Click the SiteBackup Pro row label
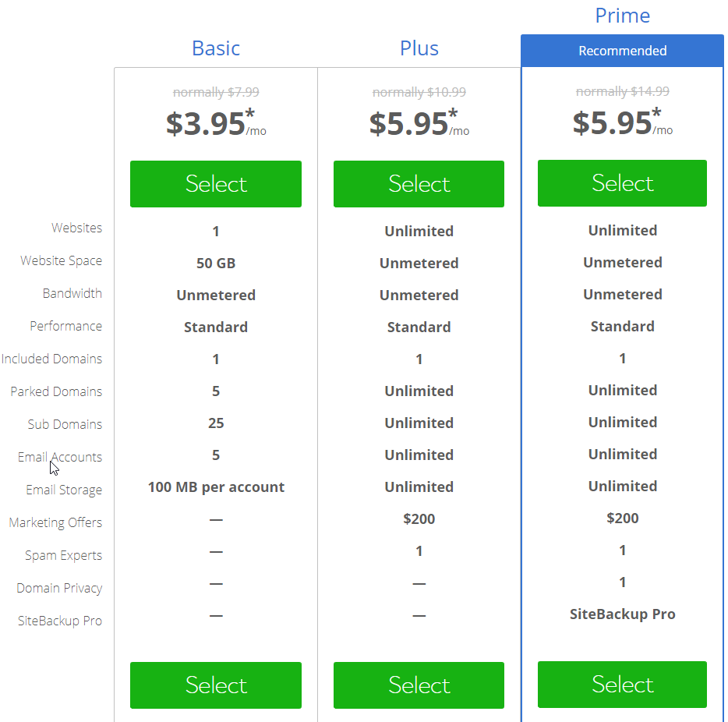This screenshot has width=728, height=722. pos(60,621)
